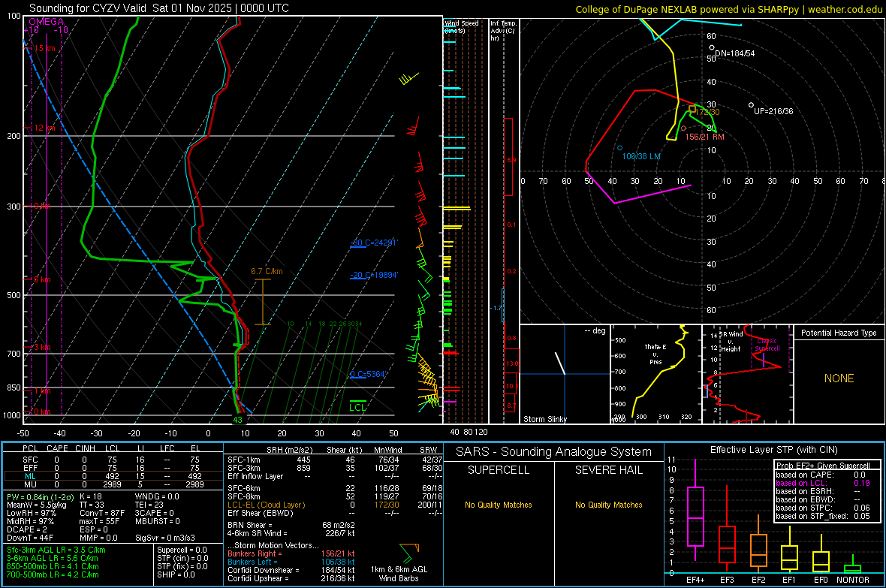Click the 106/38 LM hodograph label
This screenshot has height=588, width=886.
pyautogui.click(x=640, y=156)
